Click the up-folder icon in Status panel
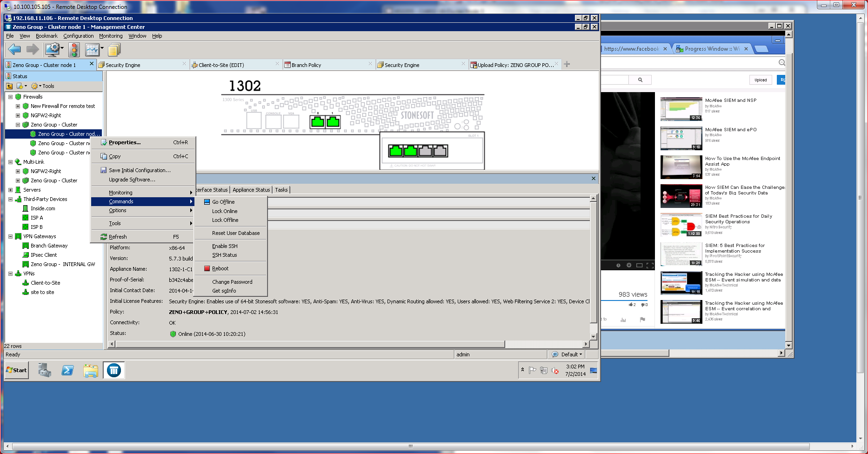The height and width of the screenshot is (454, 868). [9, 86]
